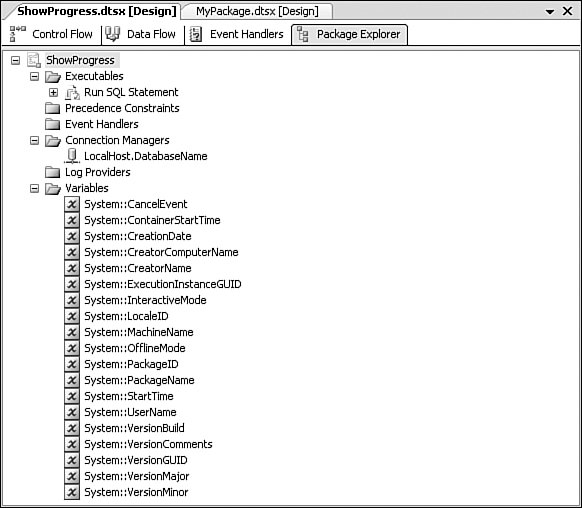Image resolution: width=582 pixels, height=508 pixels.
Task: Collapse the Variables folder
Action: coord(34,189)
